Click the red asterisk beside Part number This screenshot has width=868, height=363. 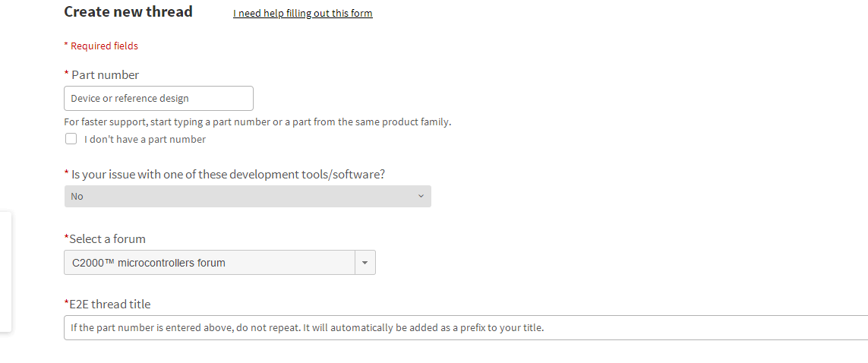(x=66, y=73)
